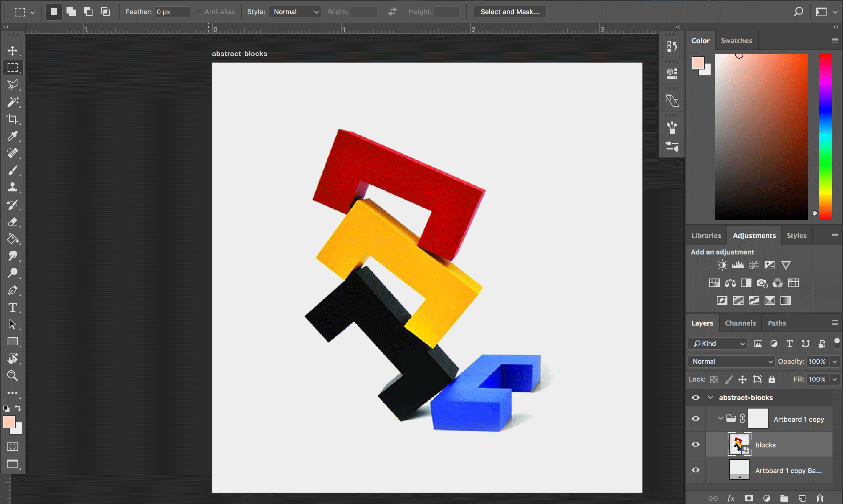Click the Feather input field

point(172,12)
